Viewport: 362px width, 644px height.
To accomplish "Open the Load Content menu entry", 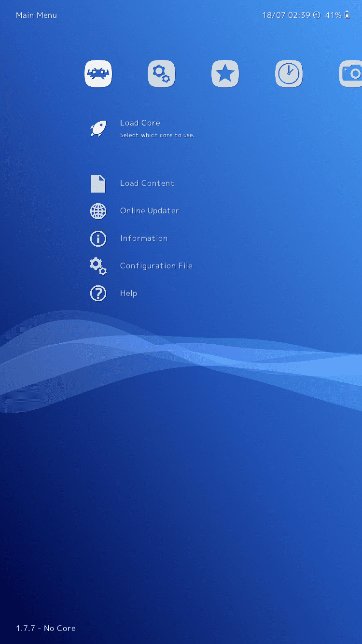I will point(147,183).
